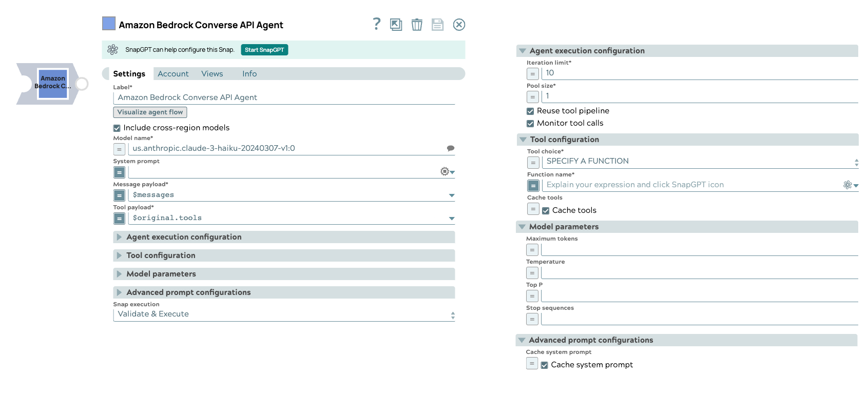
Task: Disable Reuse tool pipeline
Action: point(530,111)
